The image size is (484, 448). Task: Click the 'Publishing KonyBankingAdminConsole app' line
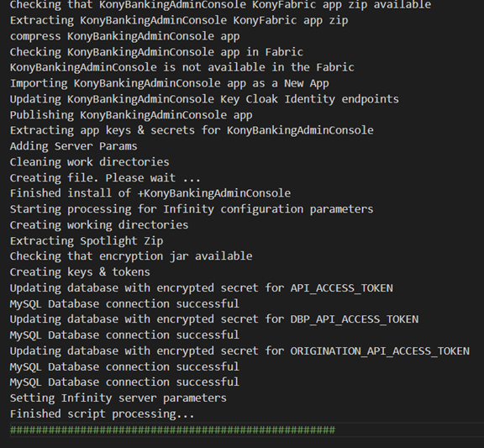pyautogui.click(x=131, y=115)
